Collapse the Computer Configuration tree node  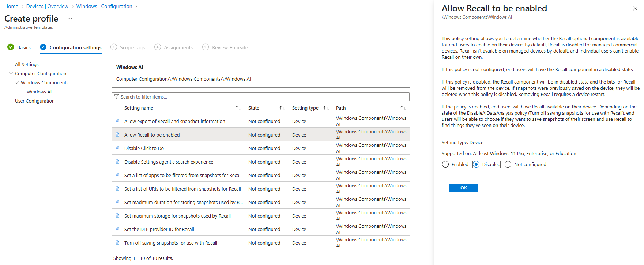11,73
